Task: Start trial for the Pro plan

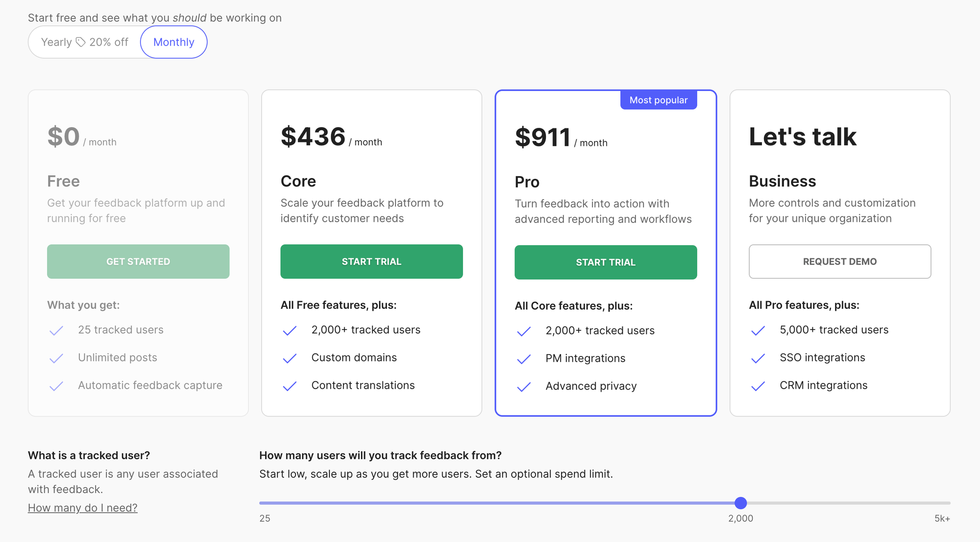Action: tap(606, 262)
